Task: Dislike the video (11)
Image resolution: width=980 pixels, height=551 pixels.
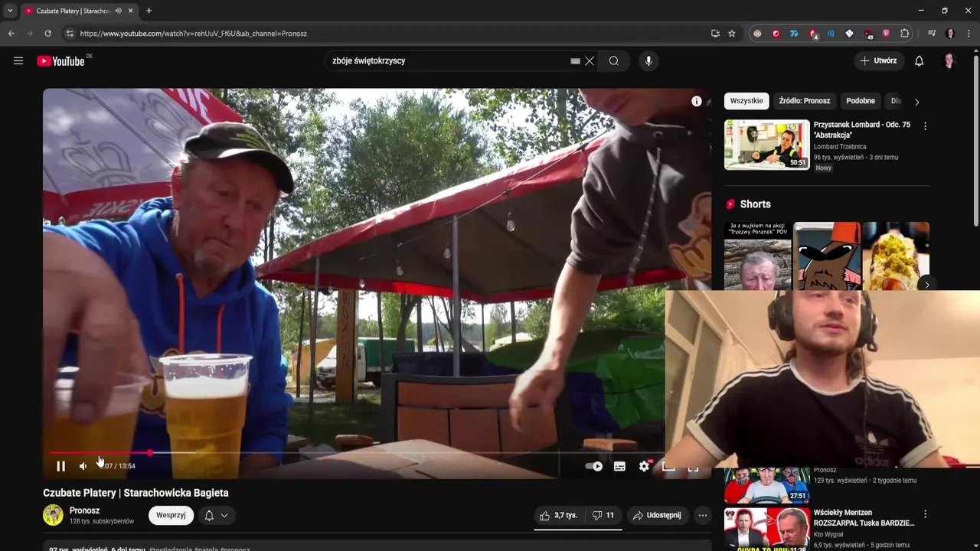Action: 603,516
